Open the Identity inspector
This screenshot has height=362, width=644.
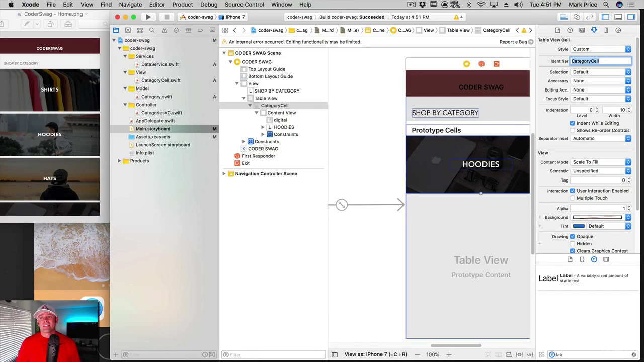point(582,30)
